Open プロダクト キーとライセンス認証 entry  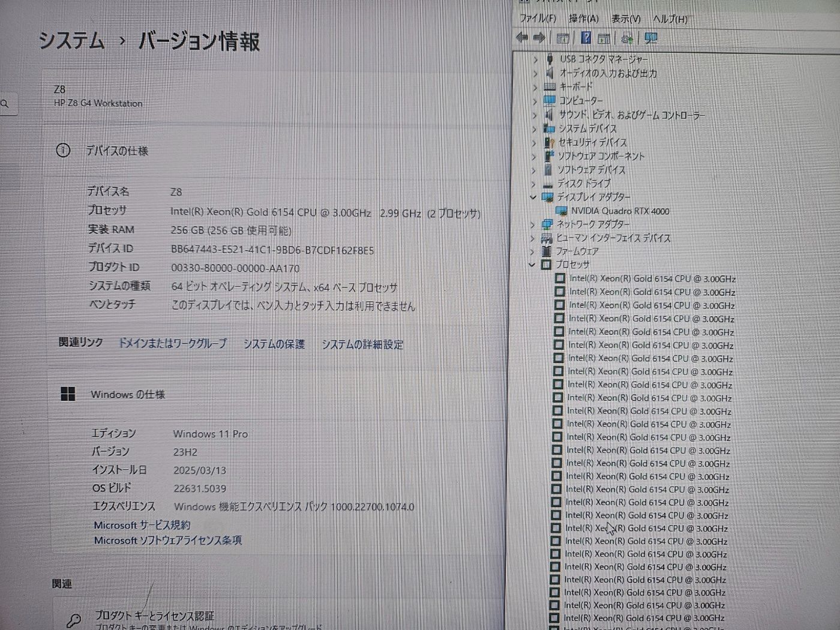[x=154, y=616]
